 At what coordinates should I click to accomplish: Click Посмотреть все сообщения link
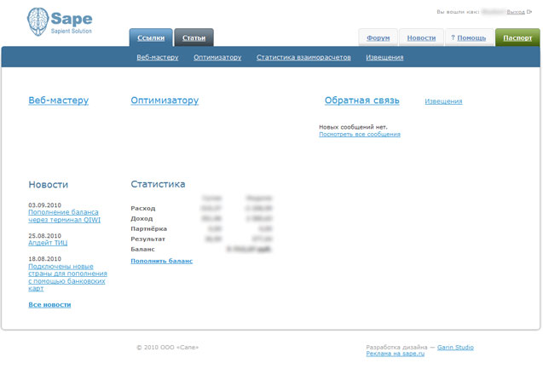(360, 134)
